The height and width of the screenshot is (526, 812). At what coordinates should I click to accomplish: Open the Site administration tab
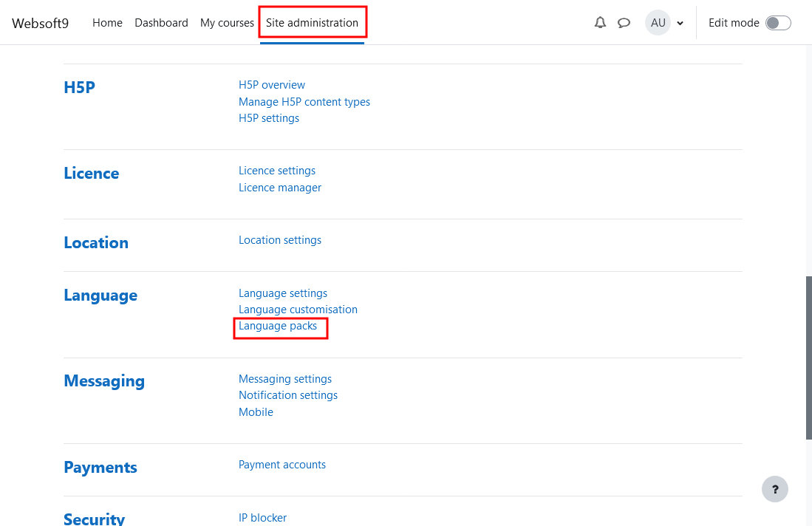click(x=312, y=23)
